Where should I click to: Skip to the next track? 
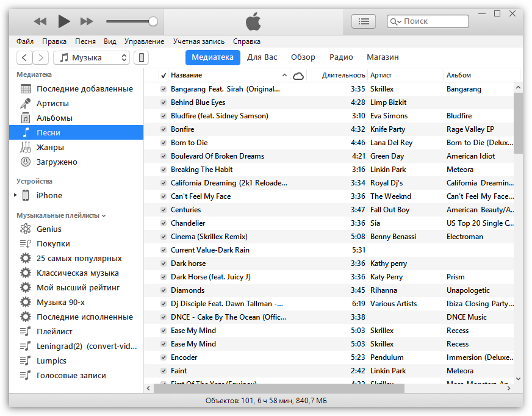click(x=87, y=21)
